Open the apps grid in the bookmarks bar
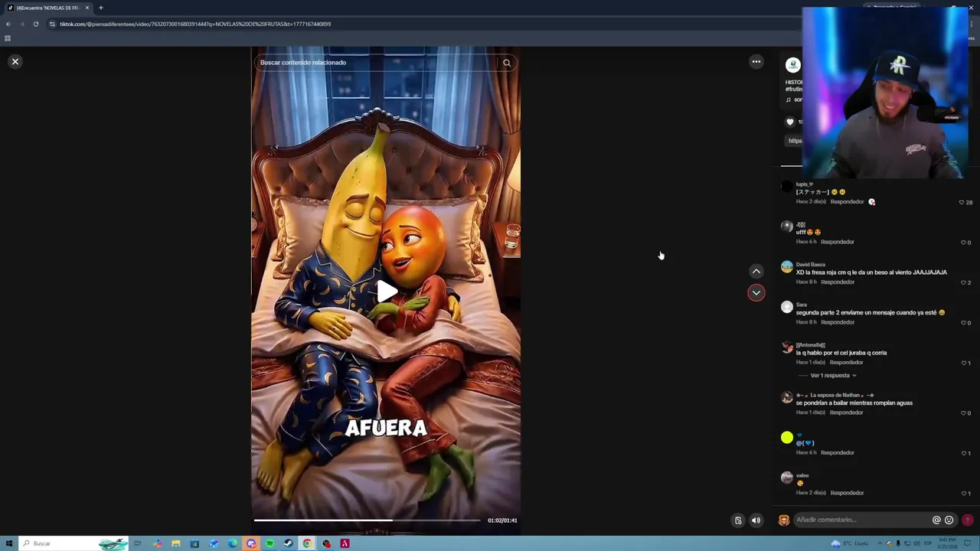 (x=8, y=38)
